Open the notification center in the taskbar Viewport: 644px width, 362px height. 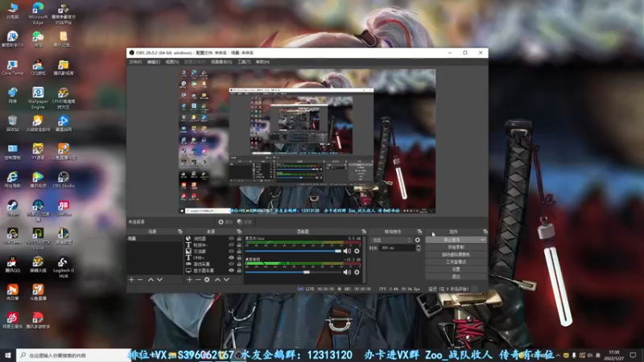click(633, 355)
